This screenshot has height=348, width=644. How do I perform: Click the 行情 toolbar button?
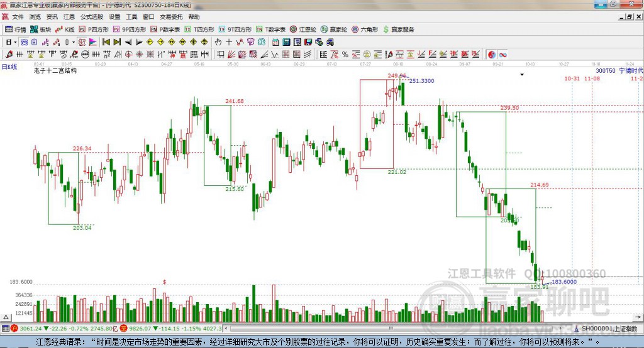pos(15,30)
